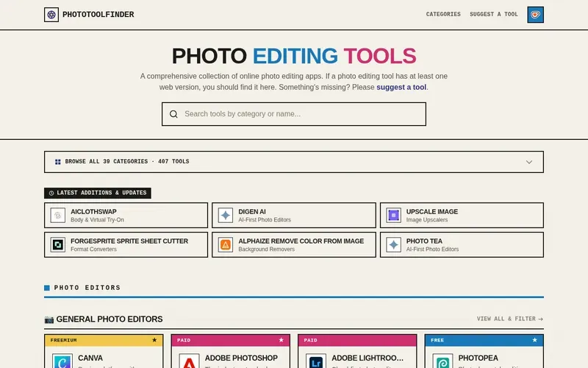Click the clock icon in Latest Additions label
Viewport: 588px width, 368px height.
51,193
